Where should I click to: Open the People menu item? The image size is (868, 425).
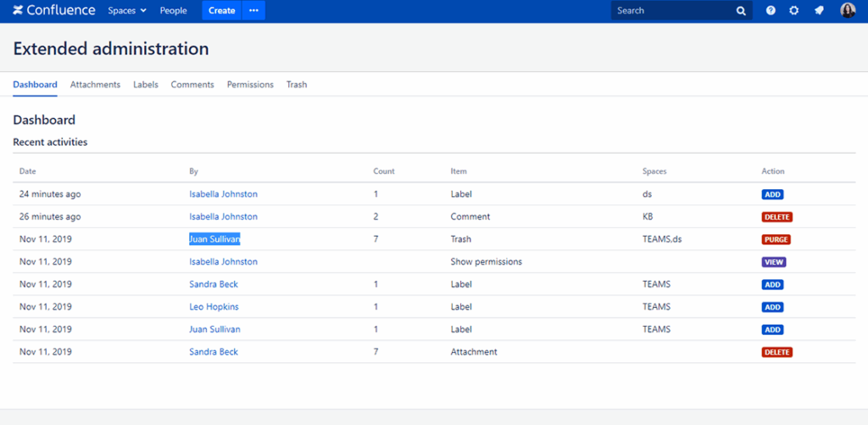tap(173, 11)
